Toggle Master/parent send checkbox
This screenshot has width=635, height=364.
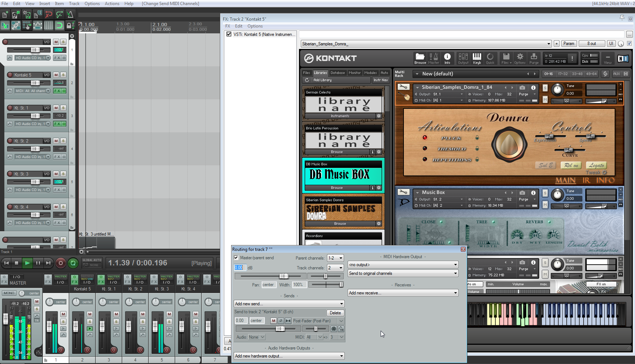point(236,258)
